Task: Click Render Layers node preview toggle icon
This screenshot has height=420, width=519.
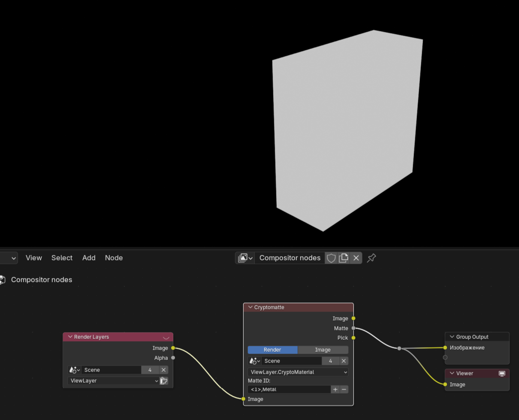Action: pos(166,337)
